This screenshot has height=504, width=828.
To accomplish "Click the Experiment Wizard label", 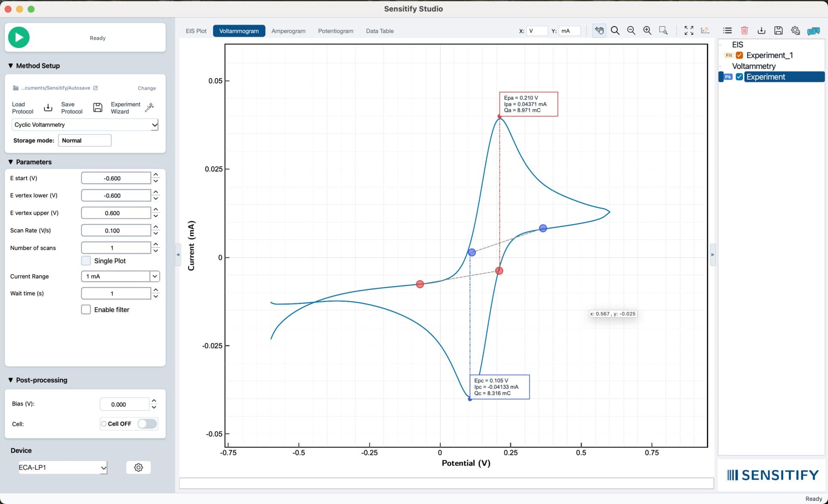I will point(125,108).
